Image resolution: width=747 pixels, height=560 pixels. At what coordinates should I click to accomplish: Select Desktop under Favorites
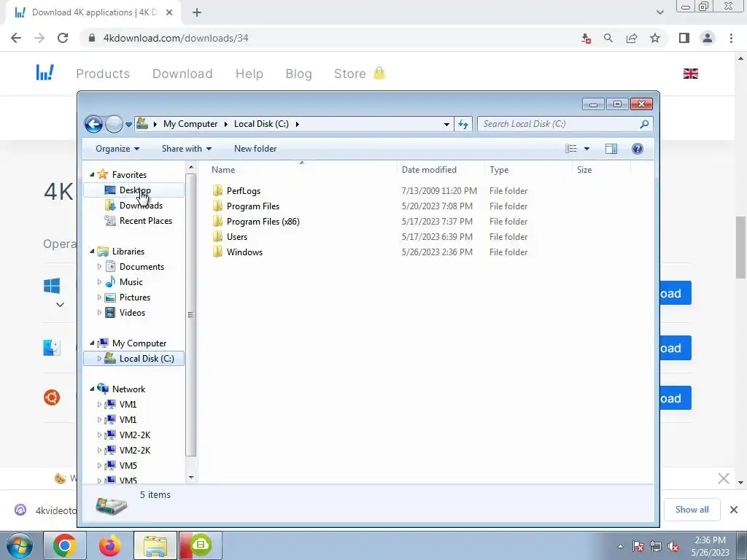click(134, 190)
